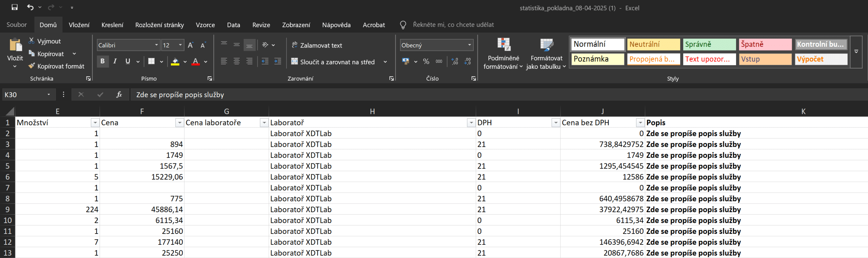Click the Undo arrow icon

click(30, 7)
